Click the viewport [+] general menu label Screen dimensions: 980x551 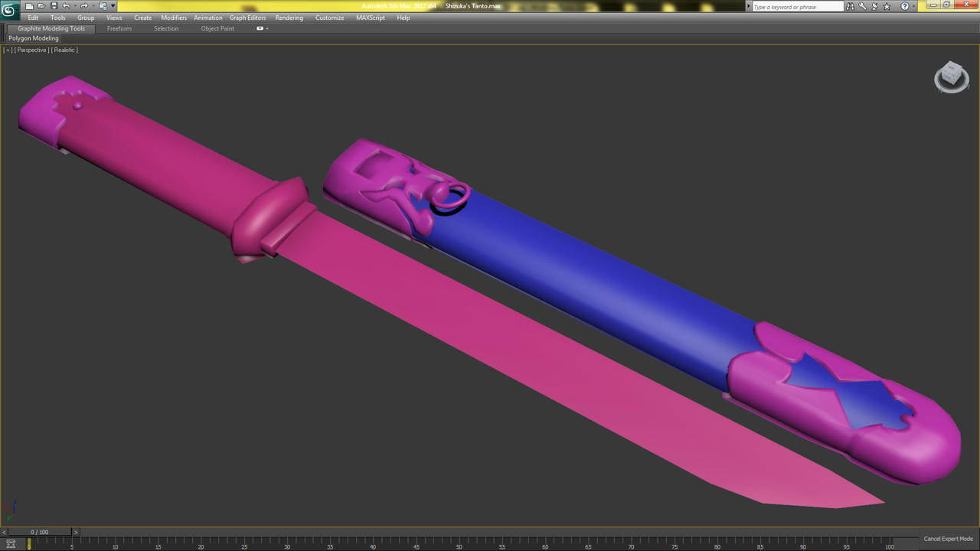pyautogui.click(x=8, y=50)
